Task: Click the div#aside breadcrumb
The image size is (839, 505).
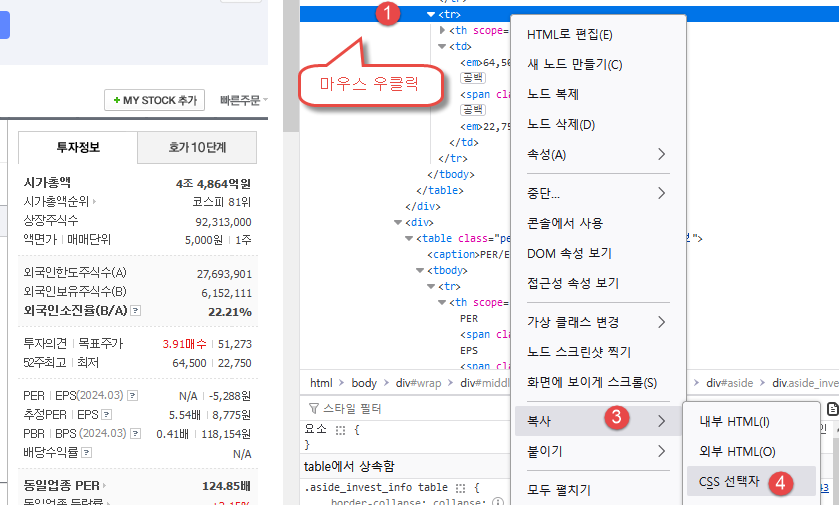Action: point(729,383)
